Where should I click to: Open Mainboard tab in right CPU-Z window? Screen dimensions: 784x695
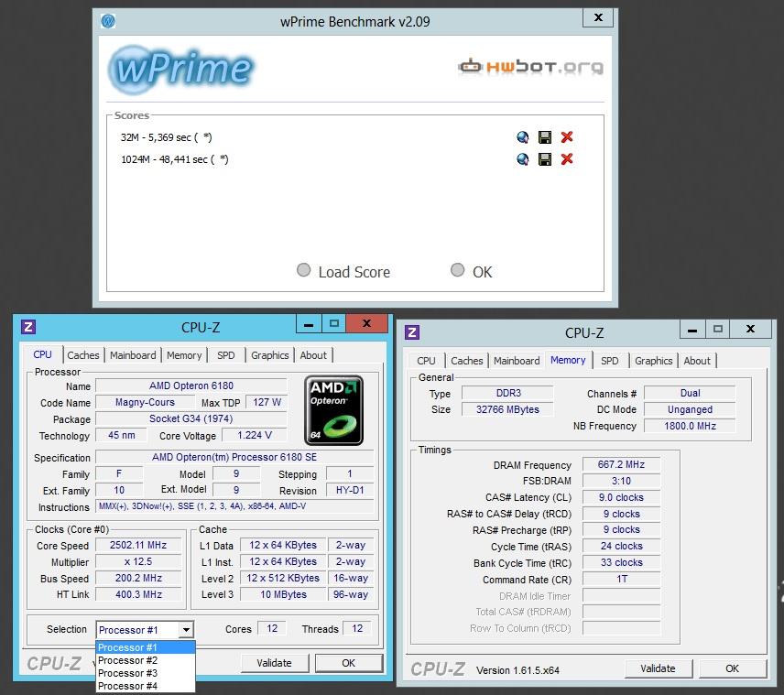517,361
